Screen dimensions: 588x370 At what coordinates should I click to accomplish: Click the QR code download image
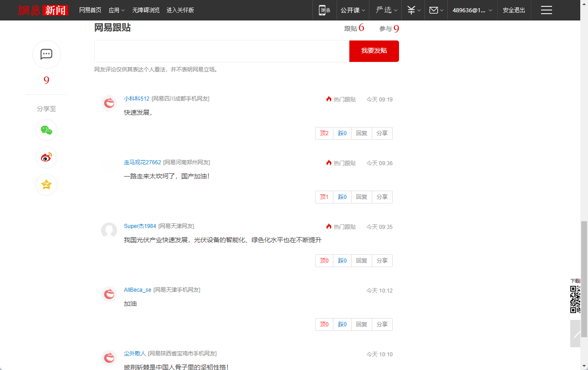(x=575, y=299)
